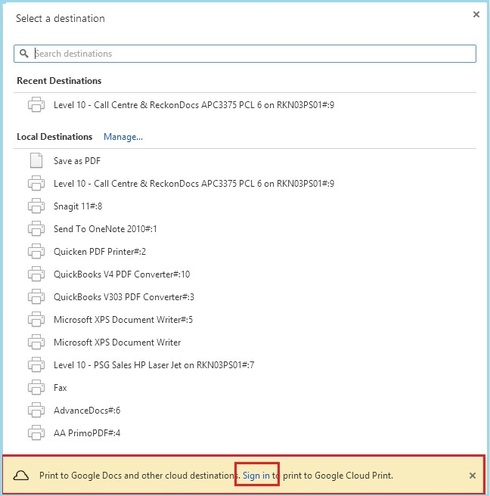490x496 pixels.
Task: Click the printer icon beside AA PrimoPDF#:4
Action: pyautogui.click(x=36, y=433)
